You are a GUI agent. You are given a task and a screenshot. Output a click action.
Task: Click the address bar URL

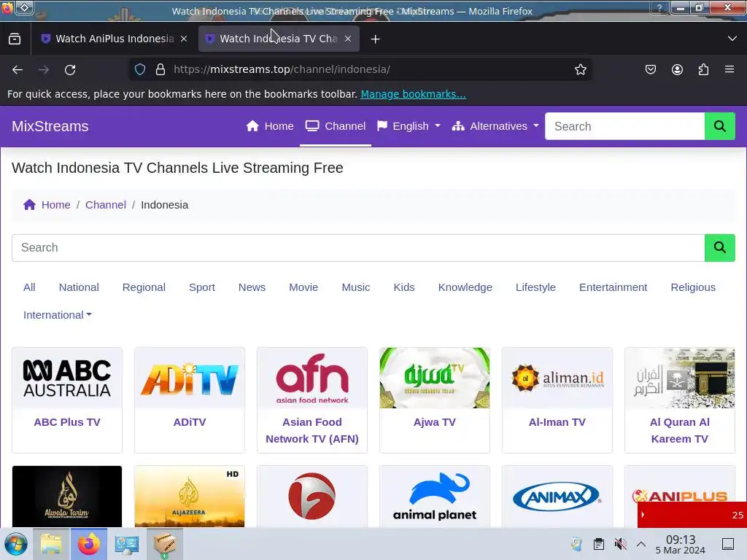(282, 69)
